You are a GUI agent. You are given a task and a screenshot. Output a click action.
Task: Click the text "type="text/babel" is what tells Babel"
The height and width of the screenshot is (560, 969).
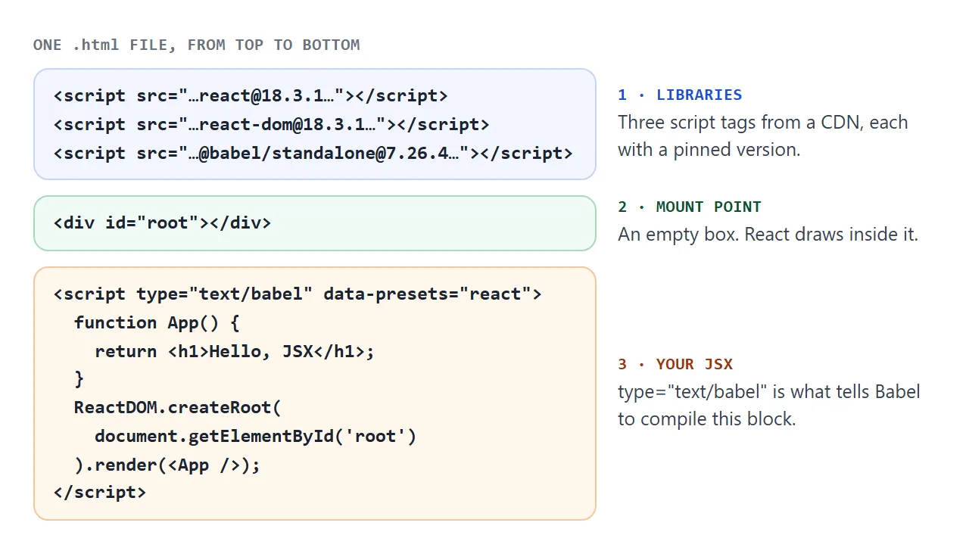pyautogui.click(x=769, y=391)
